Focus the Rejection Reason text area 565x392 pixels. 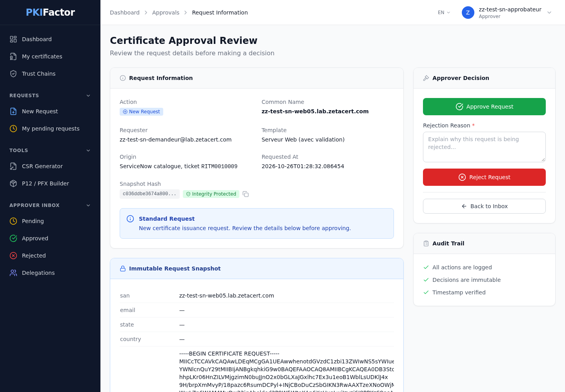click(x=484, y=147)
